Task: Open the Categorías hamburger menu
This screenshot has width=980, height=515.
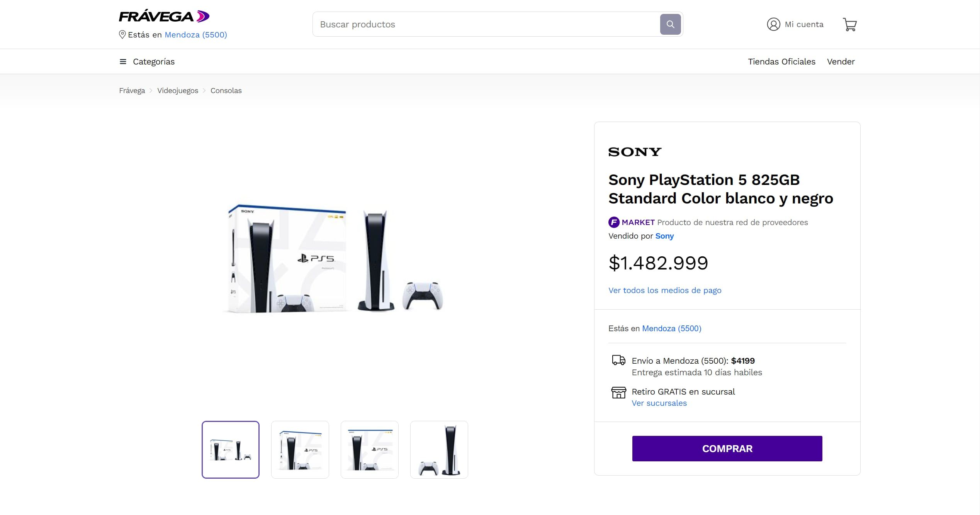Action: click(x=122, y=61)
